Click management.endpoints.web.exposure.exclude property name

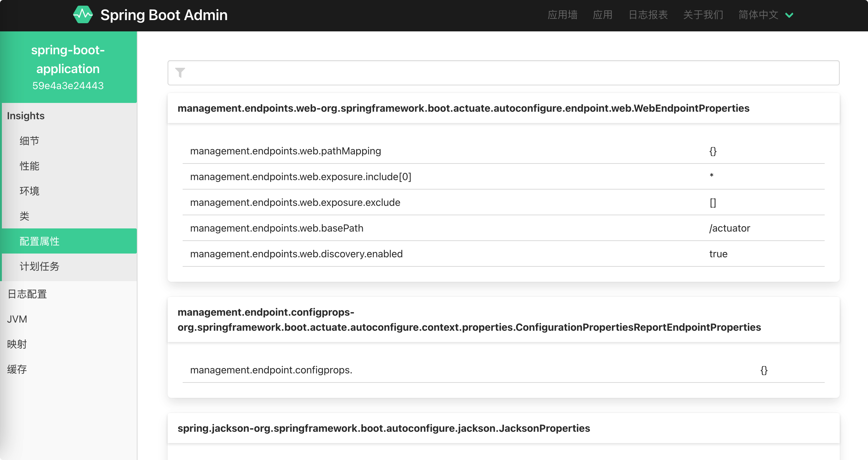pyautogui.click(x=295, y=202)
